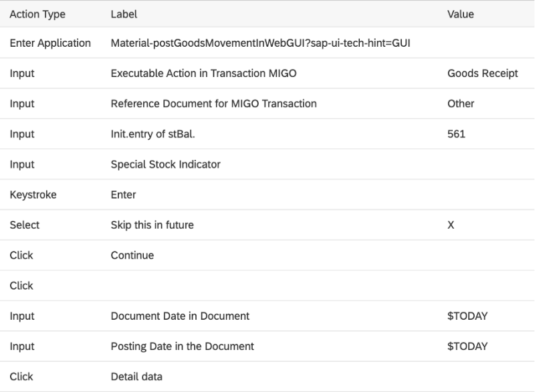The image size is (535, 392).
Task: Click the X value in the Select row
Action: point(451,225)
